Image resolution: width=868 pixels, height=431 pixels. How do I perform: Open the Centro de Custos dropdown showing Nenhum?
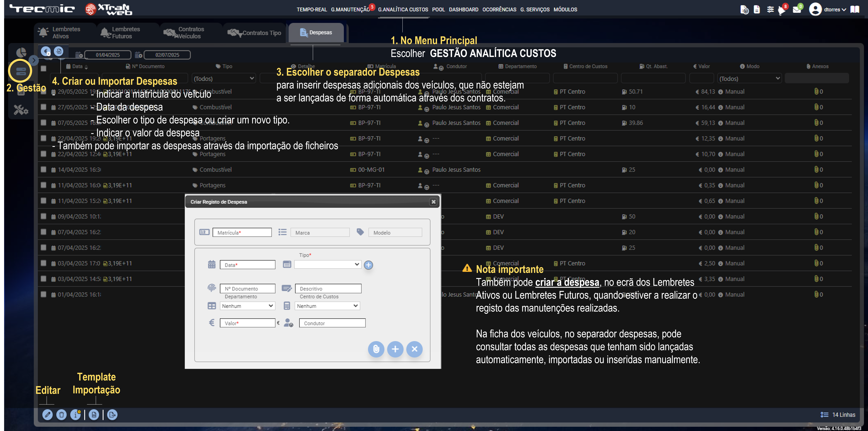click(x=327, y=306)
